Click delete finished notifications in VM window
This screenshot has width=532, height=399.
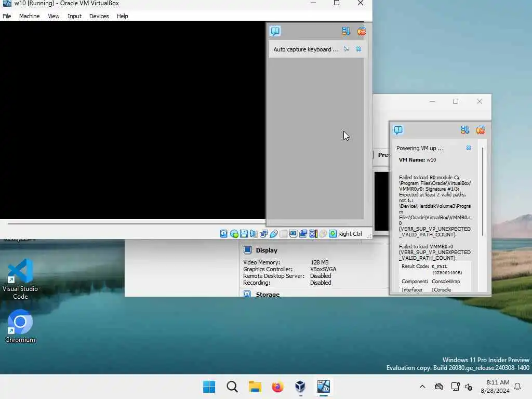(362, 31)
